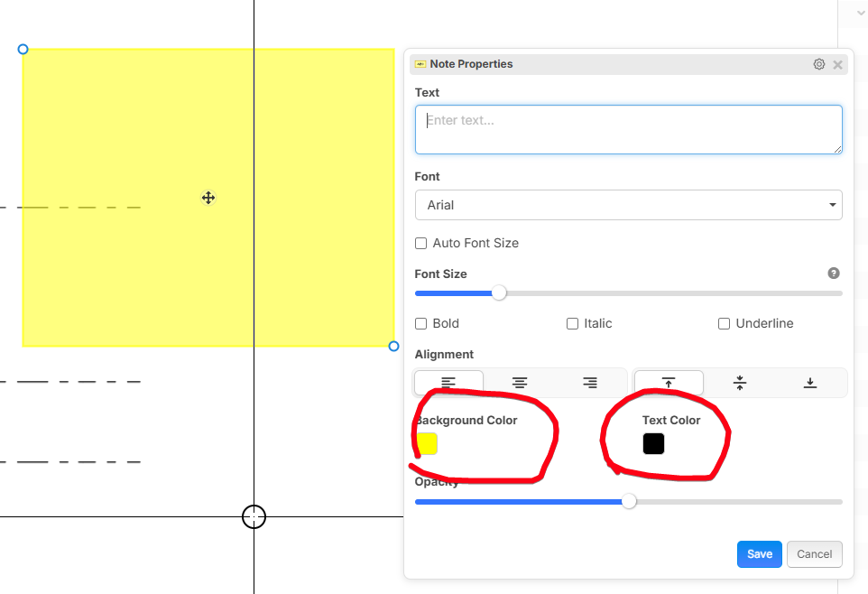Open the black Text Color swatch
This screenshot has height=594, width=868.
point(653,444)
